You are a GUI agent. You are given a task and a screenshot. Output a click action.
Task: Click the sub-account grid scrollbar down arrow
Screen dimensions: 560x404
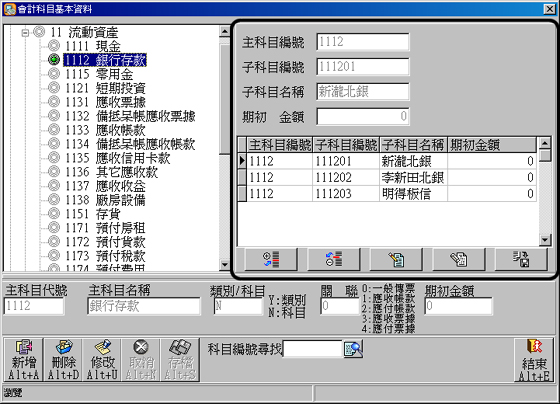[545, 240]
